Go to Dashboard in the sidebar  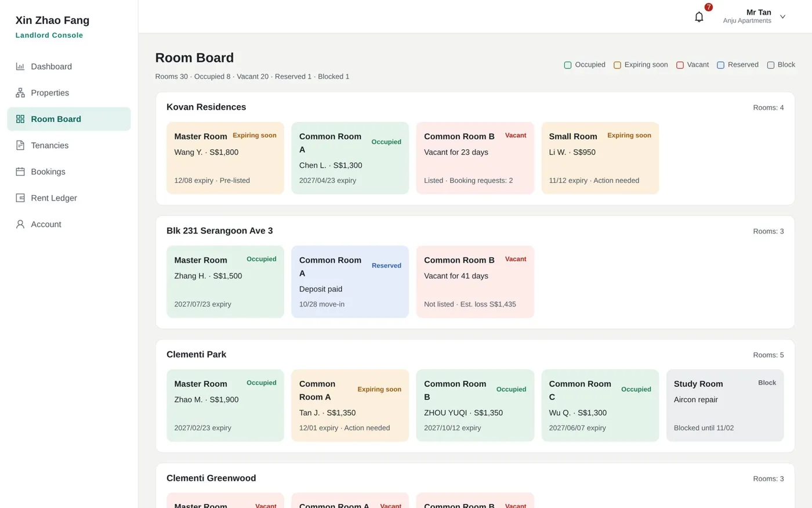(x=69, y=66)
